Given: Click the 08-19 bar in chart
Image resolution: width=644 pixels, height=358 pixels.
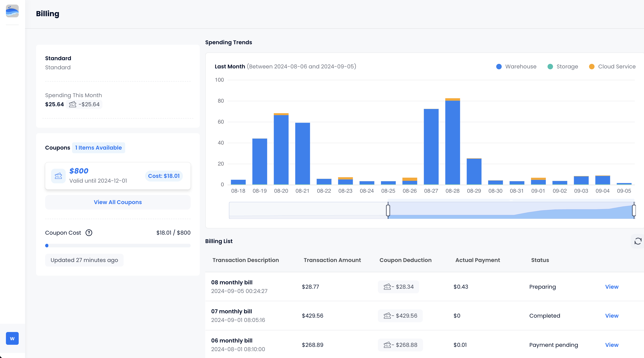Looking at the screenshot, I should [x=260, y=161].
